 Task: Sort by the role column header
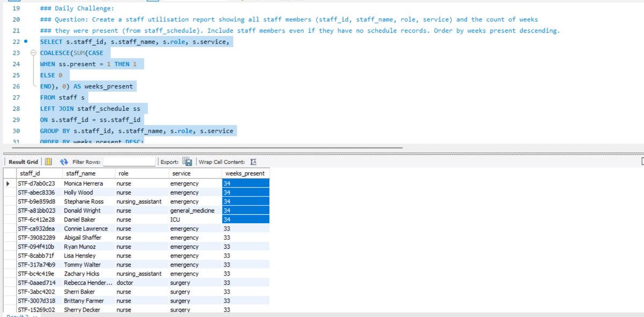pyautogui.click(x=141, y=174)
